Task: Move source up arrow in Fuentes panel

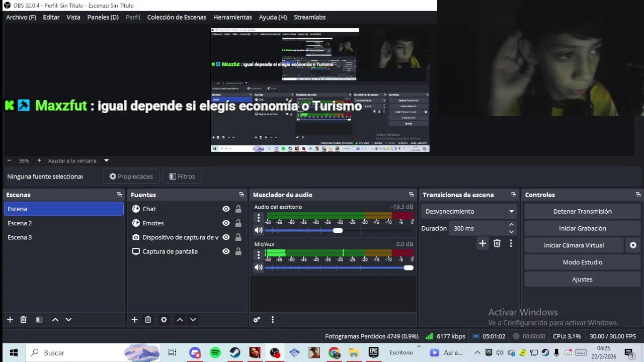Action: [x=180, y=320]
